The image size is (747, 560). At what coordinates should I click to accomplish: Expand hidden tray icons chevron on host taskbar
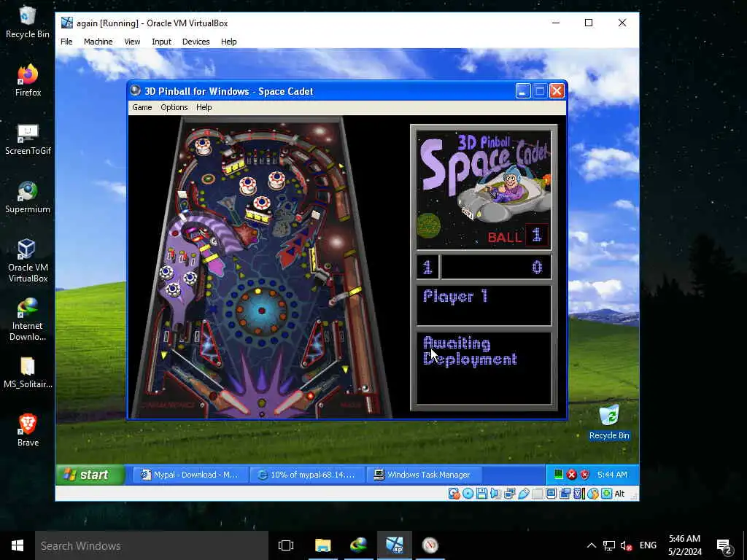click(x=591, y=545)
